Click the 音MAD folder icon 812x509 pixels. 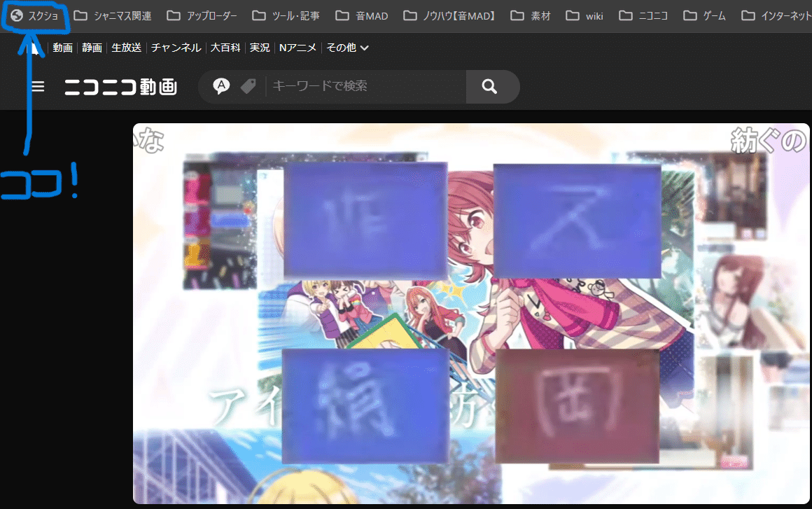click(342, 15)
